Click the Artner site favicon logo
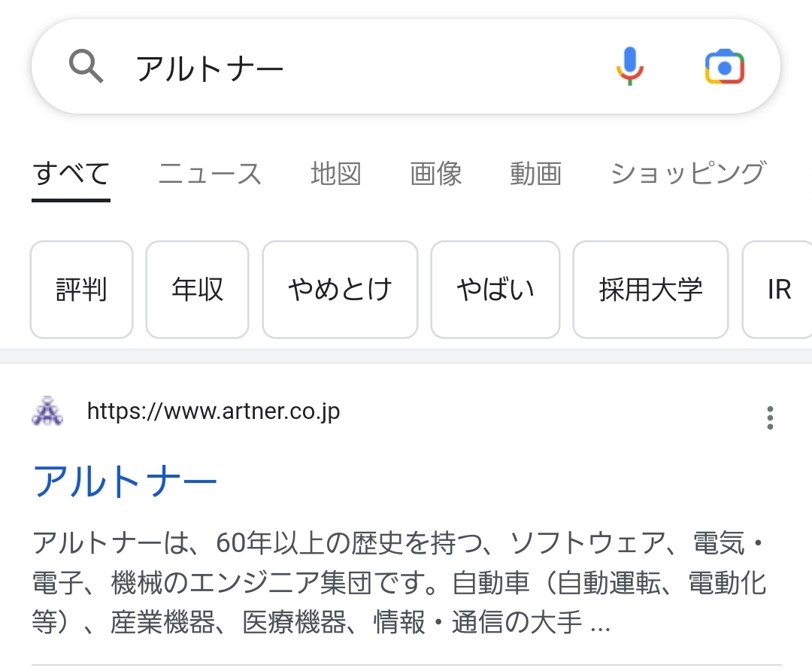812x671 pixels. pos(47,411)
